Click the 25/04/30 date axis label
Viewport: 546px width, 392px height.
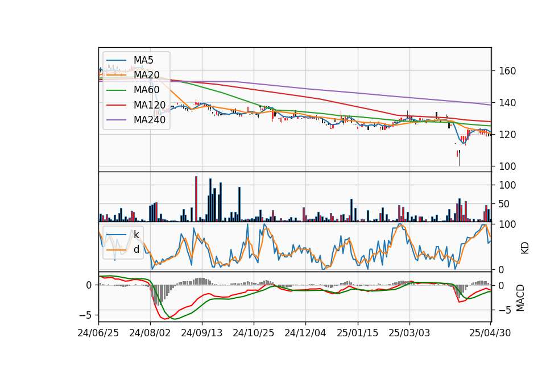[x=490, y=333]
